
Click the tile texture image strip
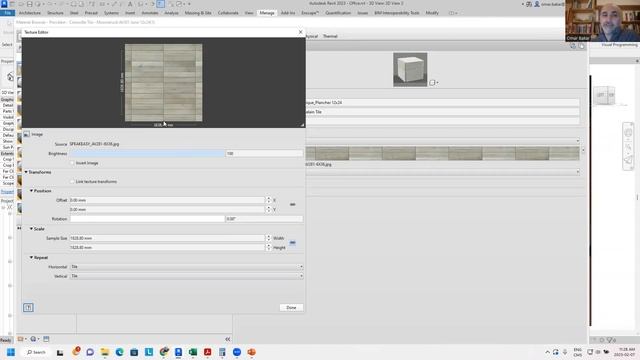tap(442, 153)
